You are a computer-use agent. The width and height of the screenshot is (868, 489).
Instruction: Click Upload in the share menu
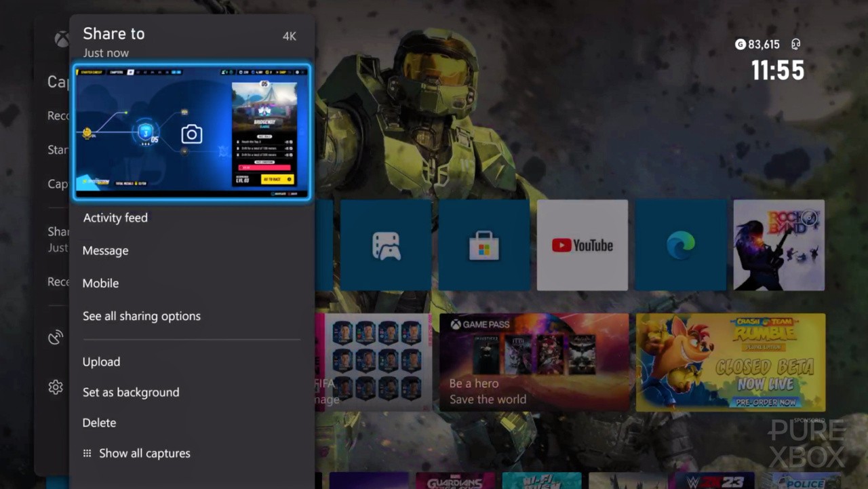[101, 361]
